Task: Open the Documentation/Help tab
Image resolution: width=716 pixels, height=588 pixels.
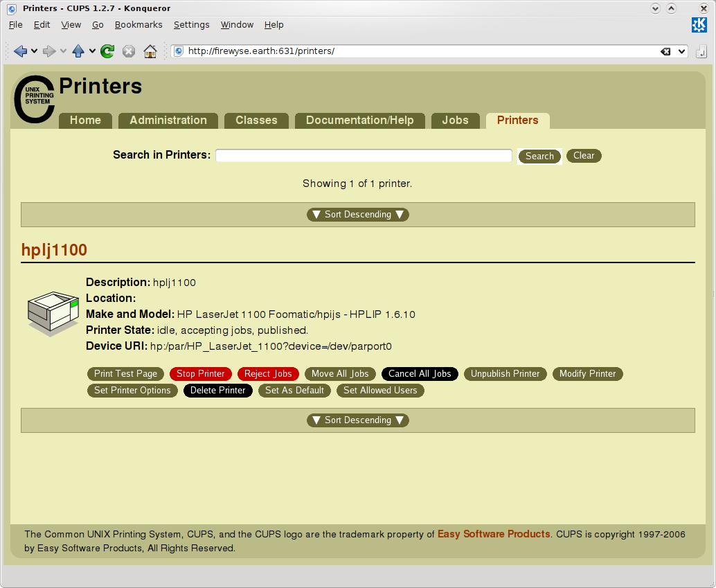Action: [x=360, y=120]
